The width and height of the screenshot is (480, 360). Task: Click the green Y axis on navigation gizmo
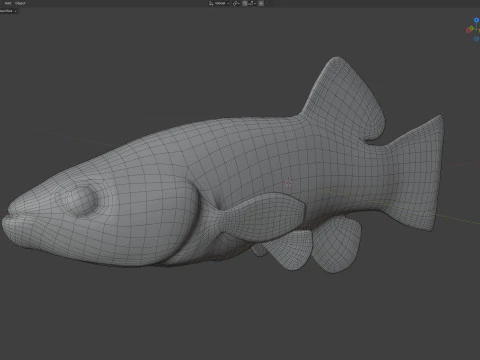click(x=472, y=28)
